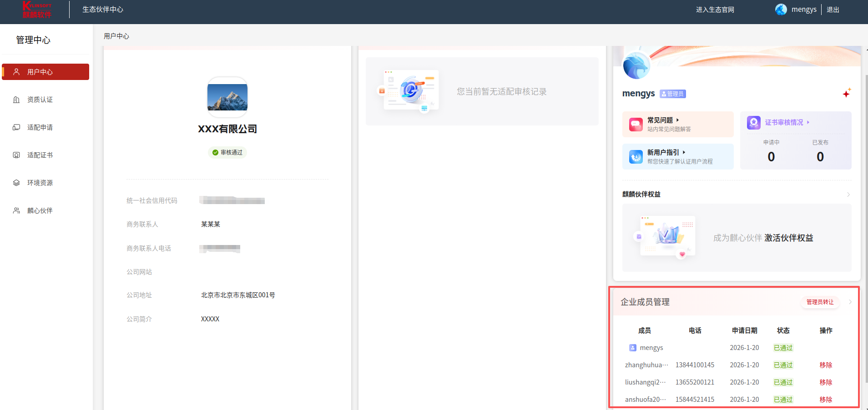This screenshot has height=410, width=868.
Task: Open 进入生态官网 link in header
Action: (x=715, y=10)
